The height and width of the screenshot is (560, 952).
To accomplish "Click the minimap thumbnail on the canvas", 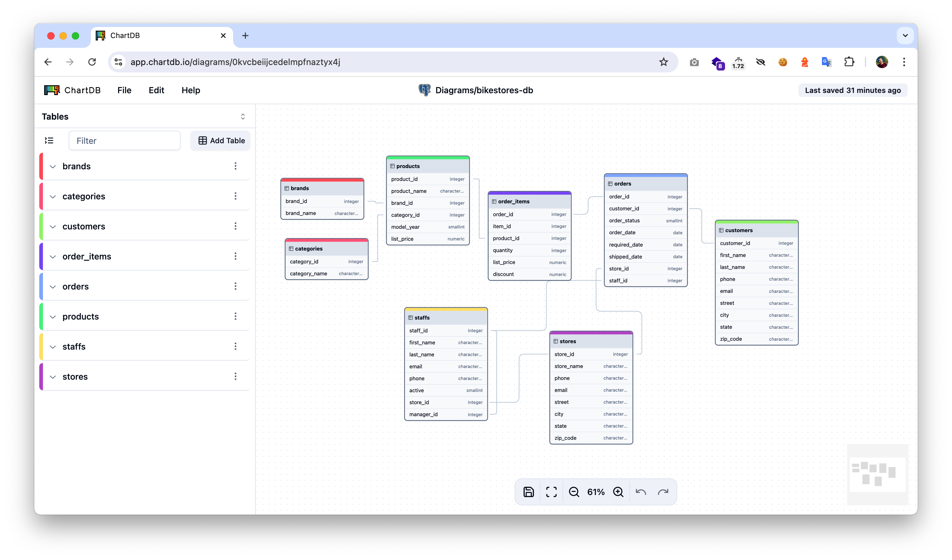I will 877,475.
